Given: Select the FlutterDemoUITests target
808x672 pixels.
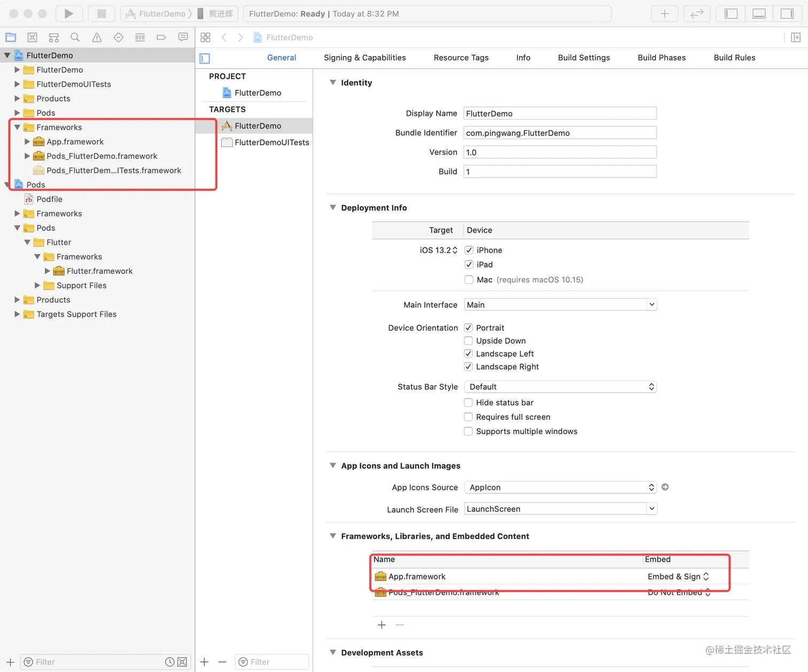Looking at the screenshot, I should [265, 142].
